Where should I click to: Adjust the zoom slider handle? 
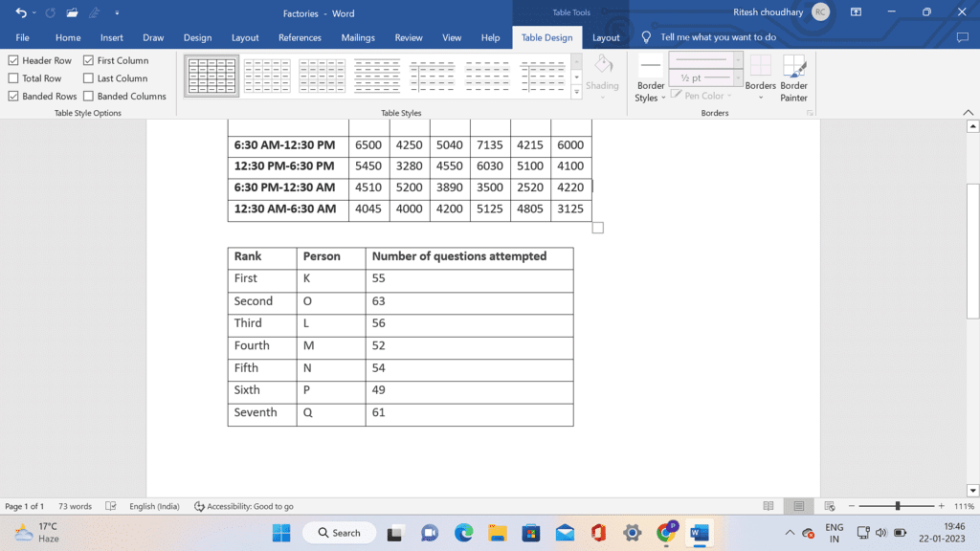898,506
